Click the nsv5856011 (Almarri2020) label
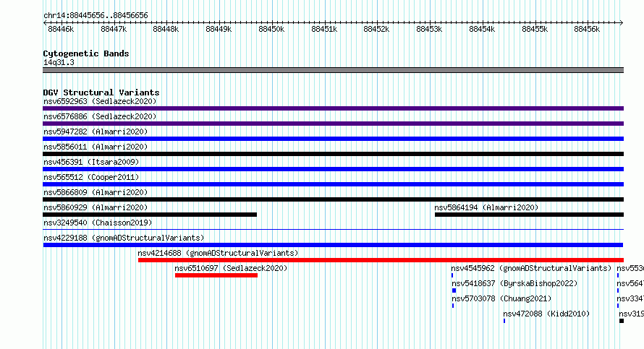The width and height of the screenshot is (644, 349). pos(96,147)
